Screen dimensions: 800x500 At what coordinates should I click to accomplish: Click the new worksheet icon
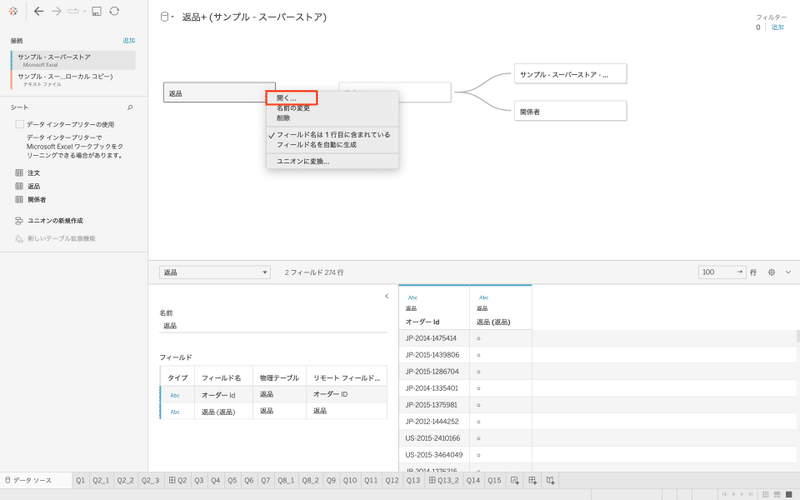515,481
